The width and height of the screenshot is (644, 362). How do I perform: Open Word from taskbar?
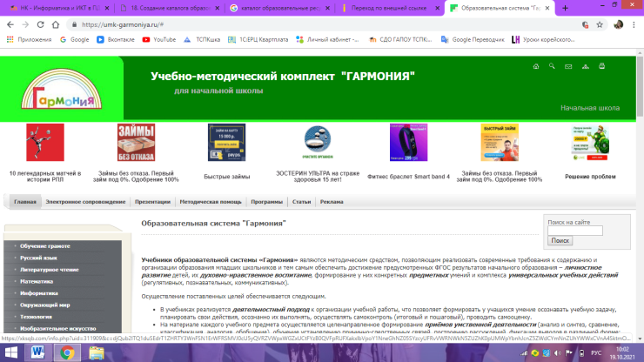(x=37, y=352)
